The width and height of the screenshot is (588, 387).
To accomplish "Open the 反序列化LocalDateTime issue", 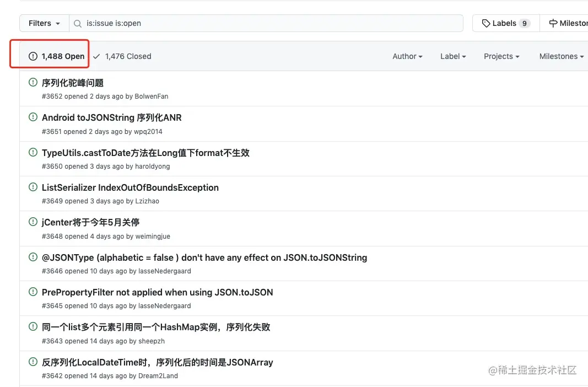I will (x=158, y=362).
